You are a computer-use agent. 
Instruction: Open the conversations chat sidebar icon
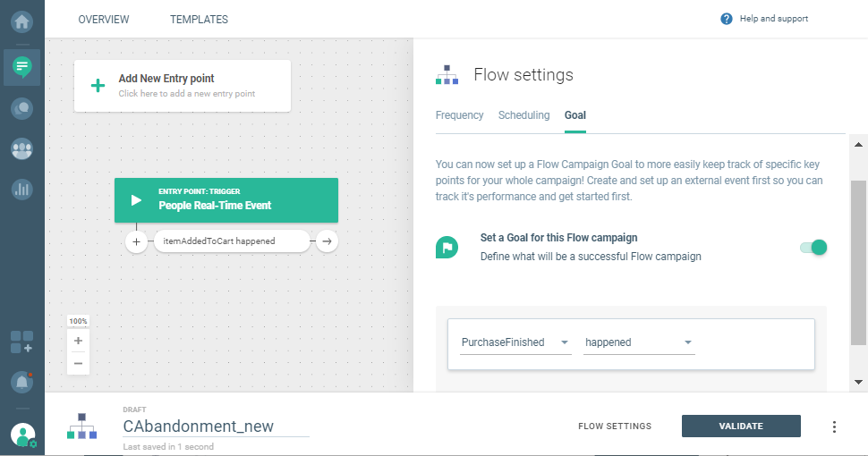tap(21, 108)
